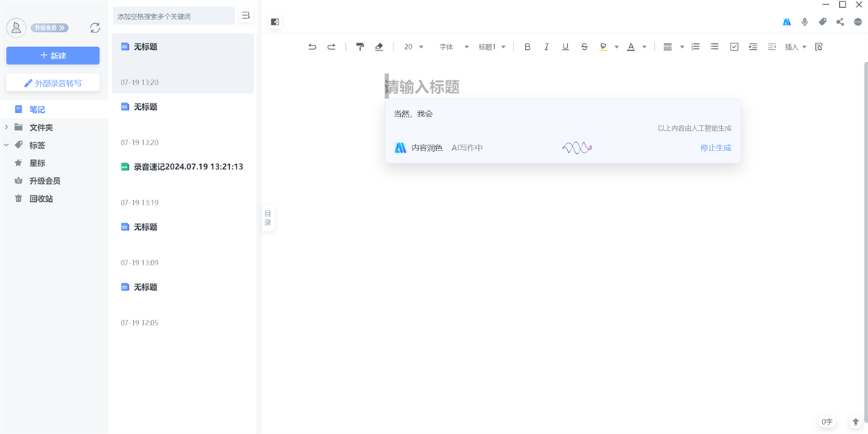Start voice recording with the microphone icon

click(x=804, y=22)
